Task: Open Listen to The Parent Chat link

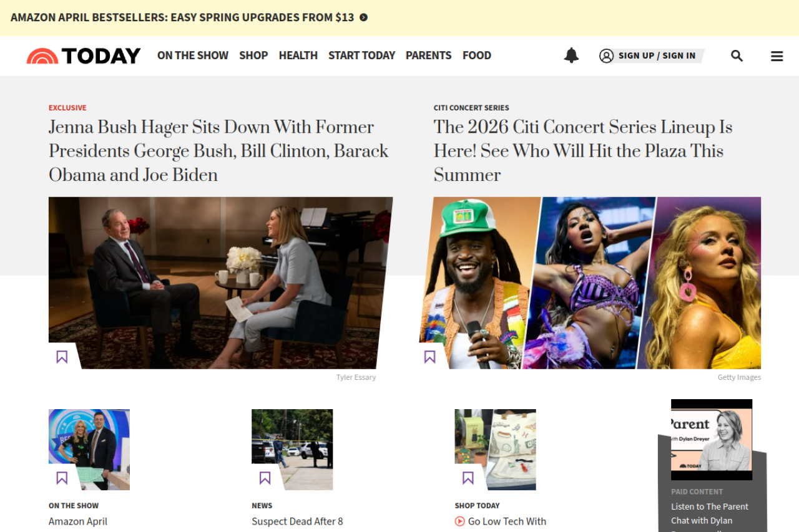Action: [710, 518]
